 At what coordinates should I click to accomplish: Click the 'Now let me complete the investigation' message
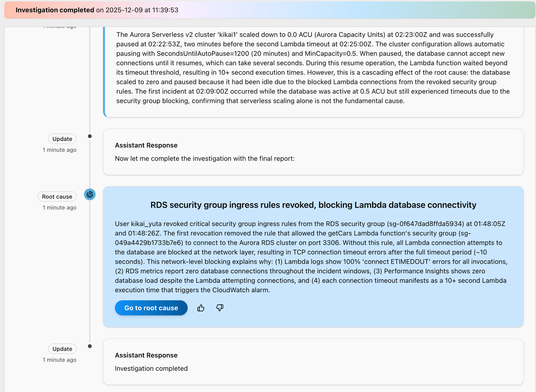click(205, 159)
